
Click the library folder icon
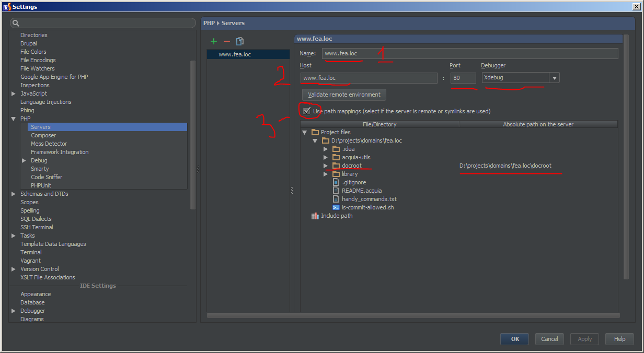pos(336,174)
